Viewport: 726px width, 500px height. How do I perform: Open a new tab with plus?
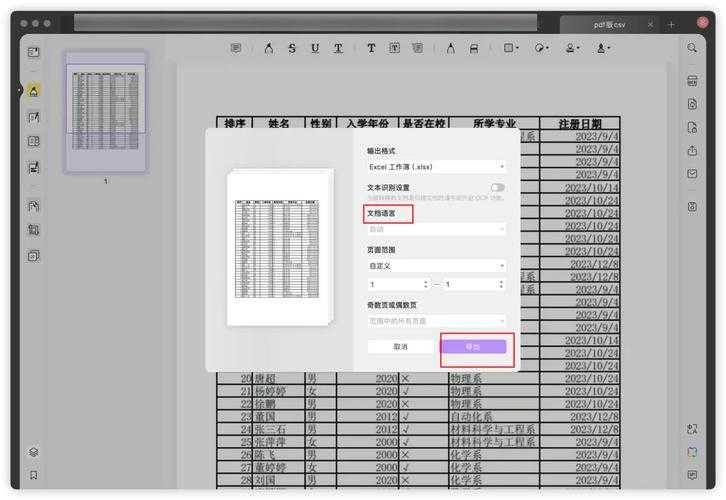point(671,25)
